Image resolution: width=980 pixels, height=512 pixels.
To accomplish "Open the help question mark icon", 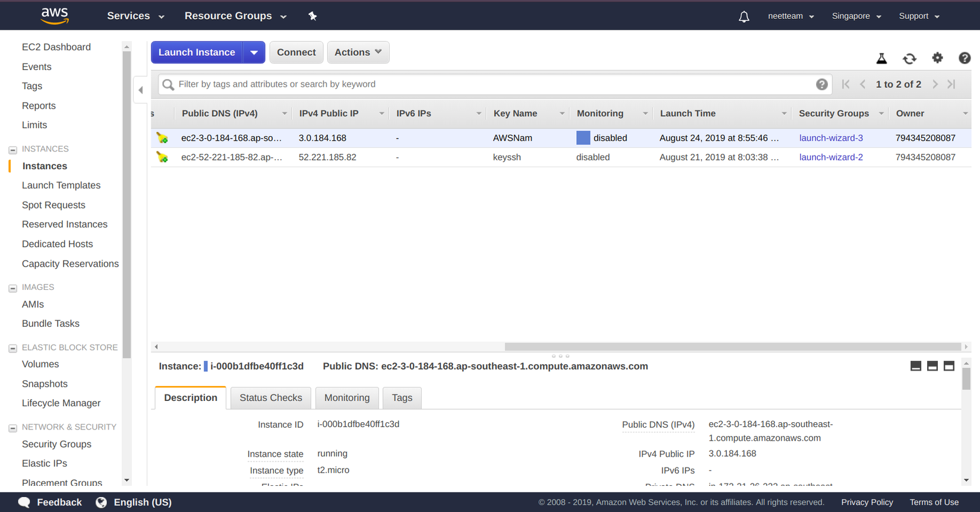I will click(965, 58).
